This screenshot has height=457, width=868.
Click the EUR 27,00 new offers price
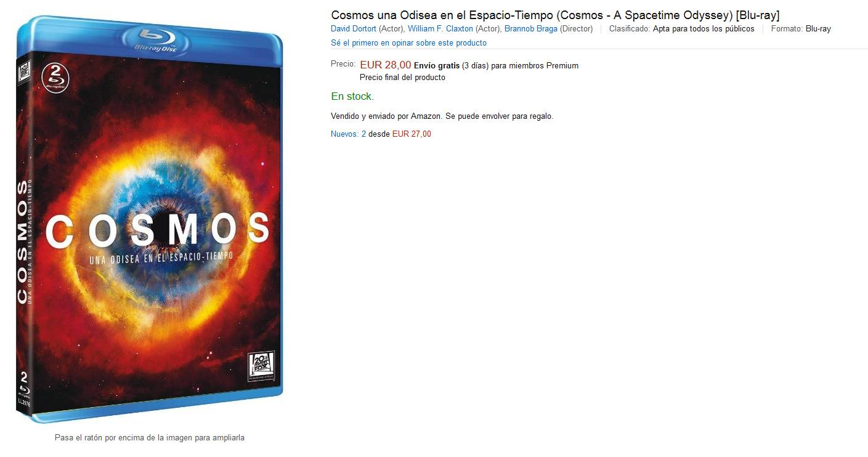[x=412, y=134]
